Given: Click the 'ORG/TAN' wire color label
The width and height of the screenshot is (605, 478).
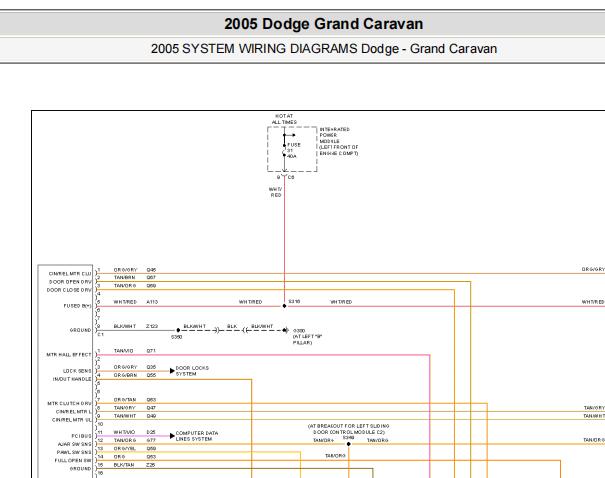Looking at the screenshot, I should tap(125, 400).
